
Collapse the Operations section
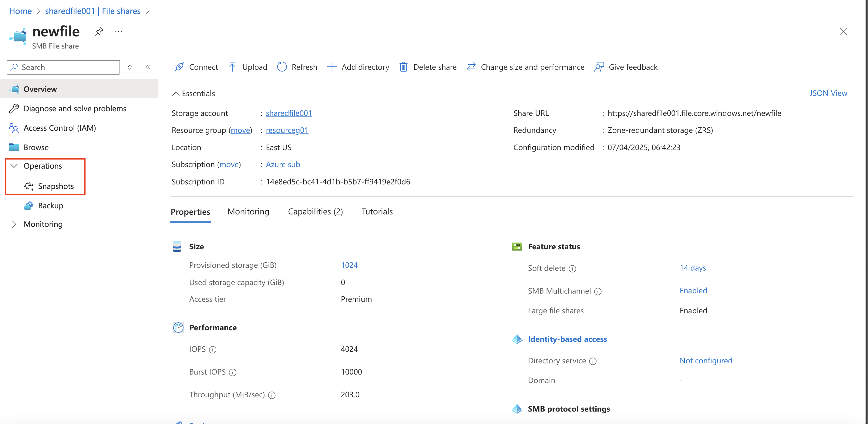click(x=14, y=166)
